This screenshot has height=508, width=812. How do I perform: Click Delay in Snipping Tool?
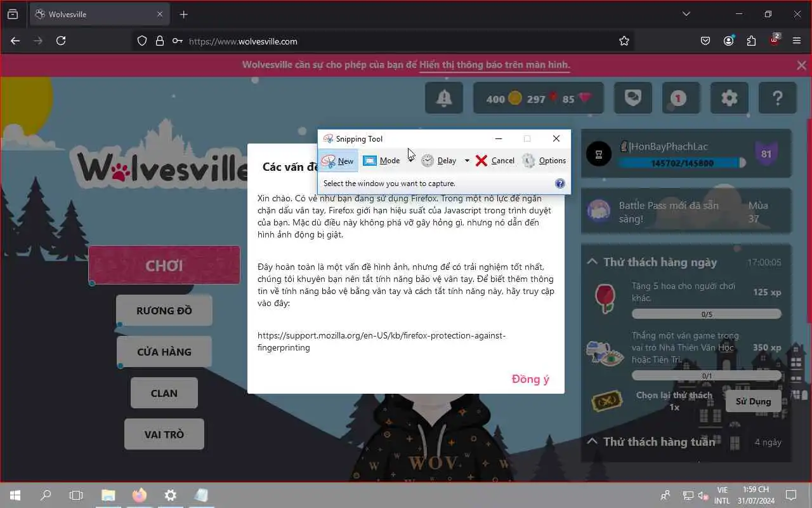(x=440, y=161)
